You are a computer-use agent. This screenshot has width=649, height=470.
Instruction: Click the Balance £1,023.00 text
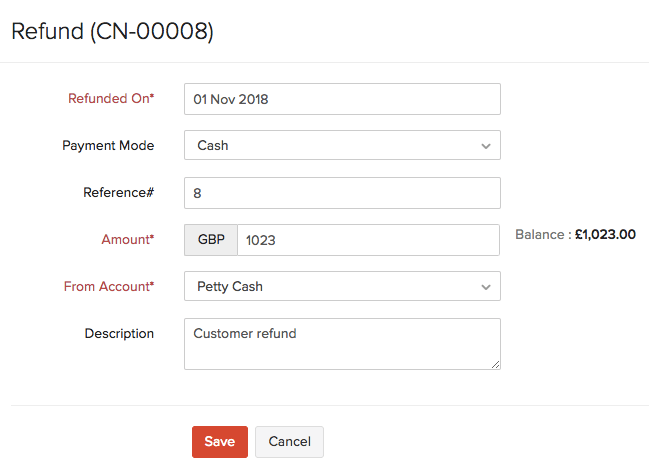pyautogui.click(x=575, y=235)
